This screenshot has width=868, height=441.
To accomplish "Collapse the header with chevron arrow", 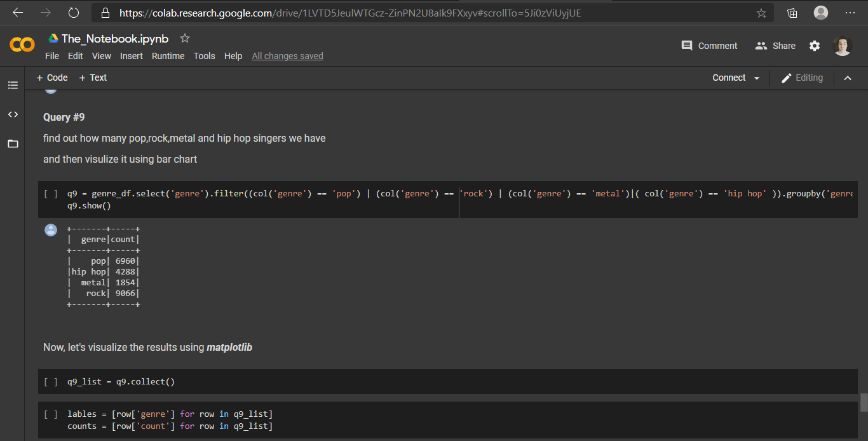I will [x=848, y=78].
